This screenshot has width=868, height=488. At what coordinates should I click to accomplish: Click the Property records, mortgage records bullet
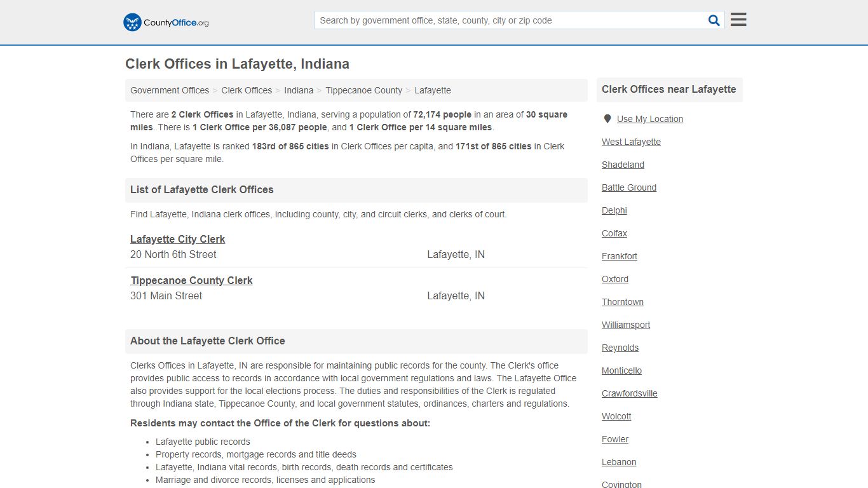(256, 454)
